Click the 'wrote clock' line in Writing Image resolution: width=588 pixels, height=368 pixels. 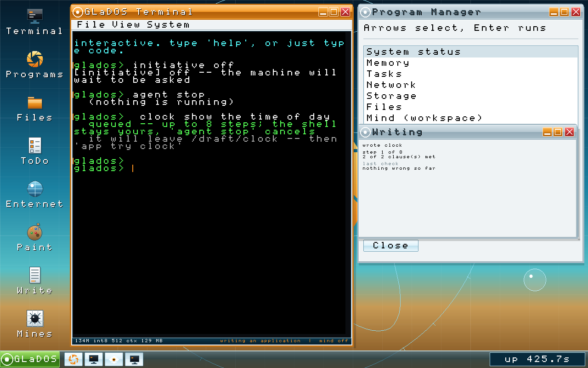[x=382, y=145]
